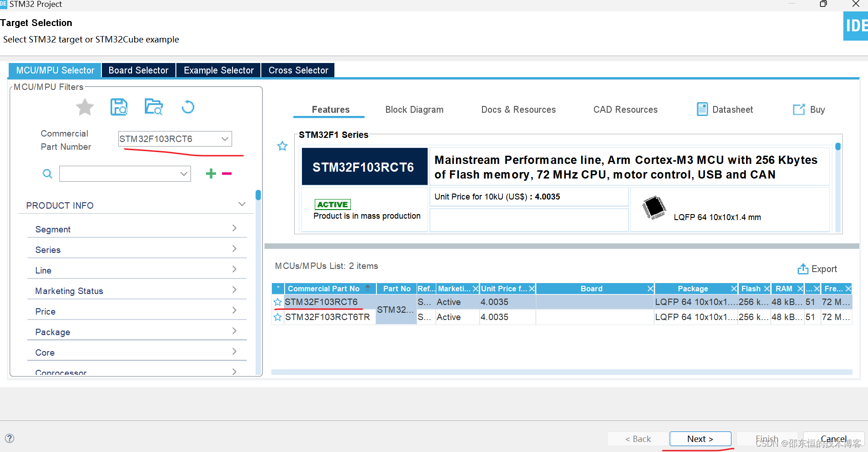Reset all MCU filters
868x452 pixels.
[x=188, y=107]
